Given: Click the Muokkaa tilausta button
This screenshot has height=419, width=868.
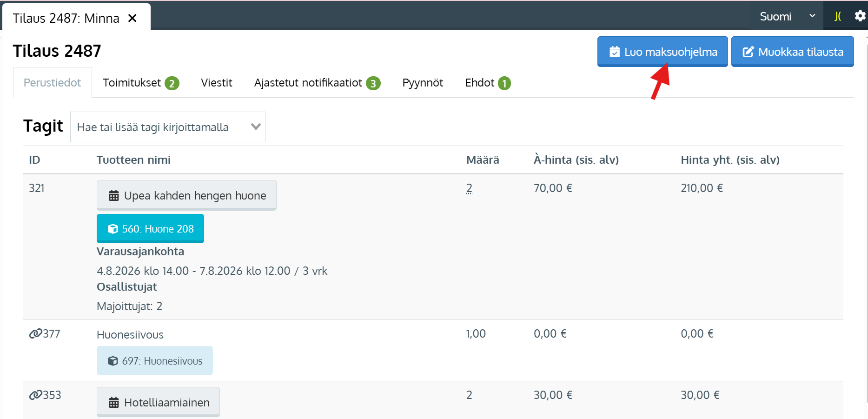Looking at the screenshot, I should point(792,52).
